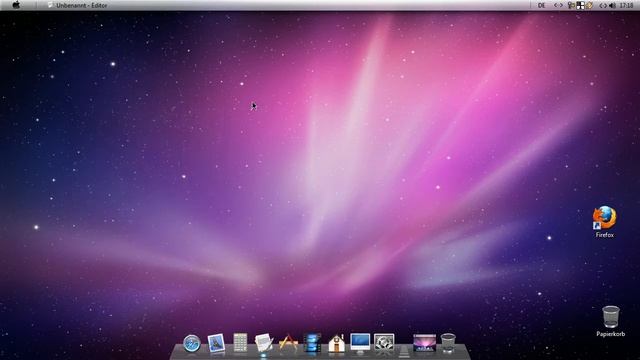Open the System Preferences gear icon in dock

[x=384, y=342]
